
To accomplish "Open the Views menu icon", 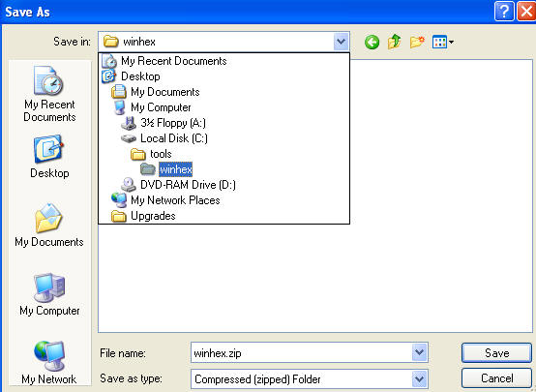I will (443, 42).
